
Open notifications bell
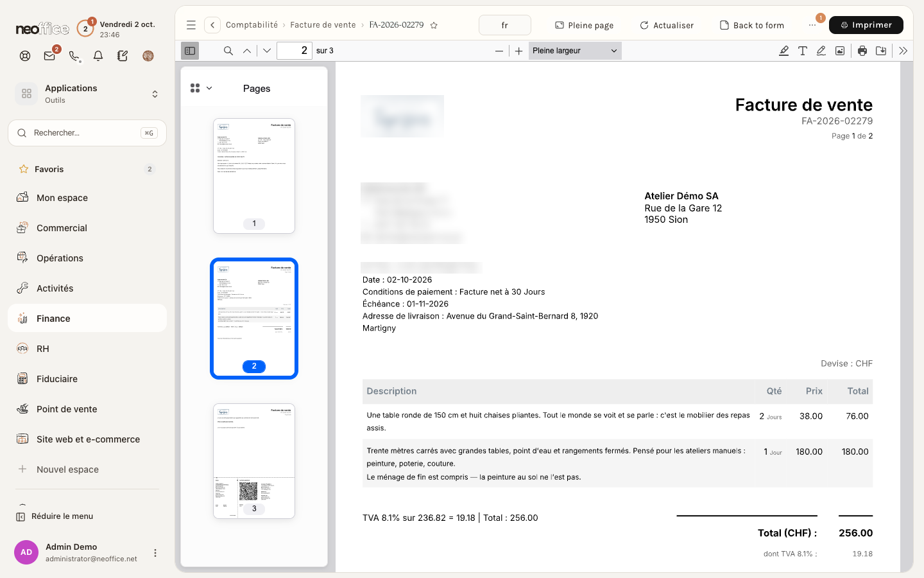[x=98, y=56]
